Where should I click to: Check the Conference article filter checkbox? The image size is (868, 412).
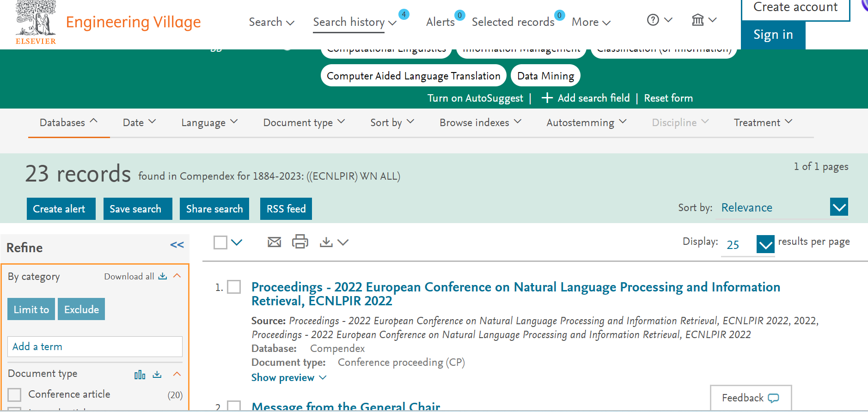(x=15, y=394)
